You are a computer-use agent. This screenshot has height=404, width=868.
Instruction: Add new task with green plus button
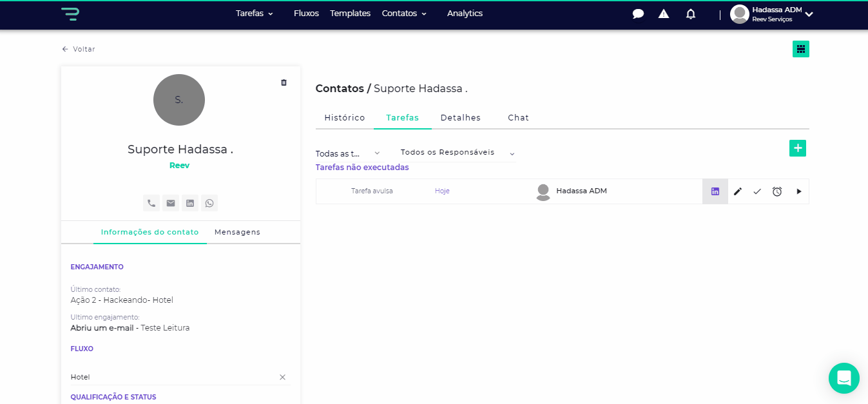pyautogui.click(x=798, y=148)
